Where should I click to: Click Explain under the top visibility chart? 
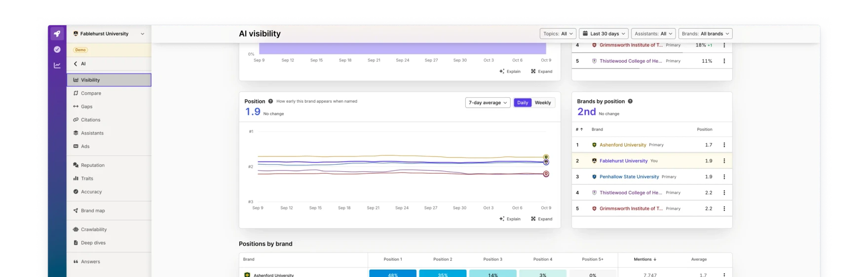[x=510, y=72]
